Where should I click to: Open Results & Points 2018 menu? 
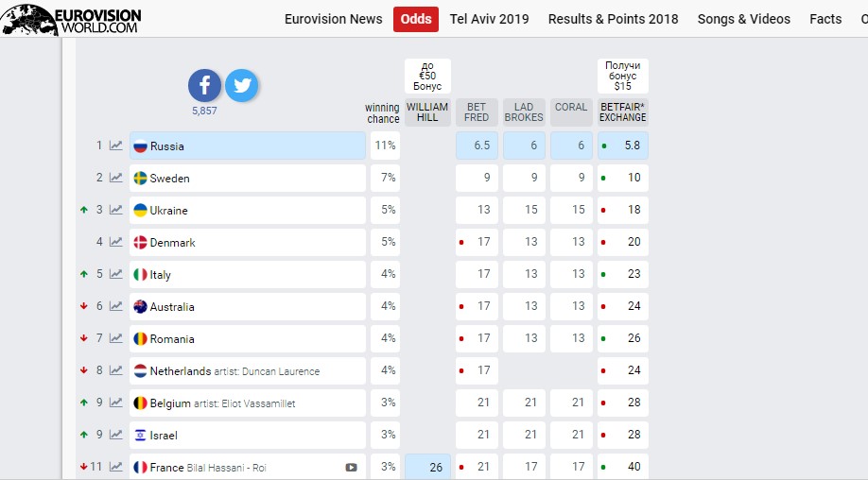(613, 19)
